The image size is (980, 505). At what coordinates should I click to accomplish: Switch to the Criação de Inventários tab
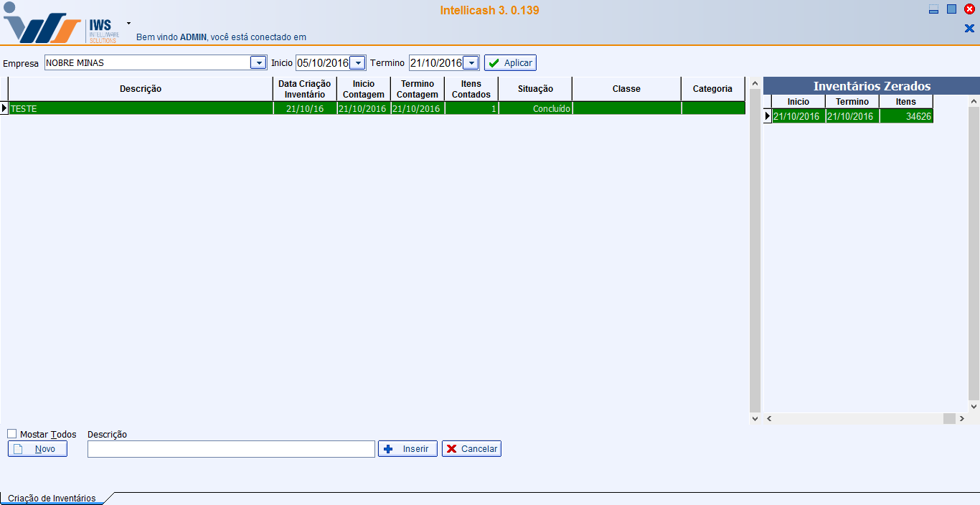52,499
